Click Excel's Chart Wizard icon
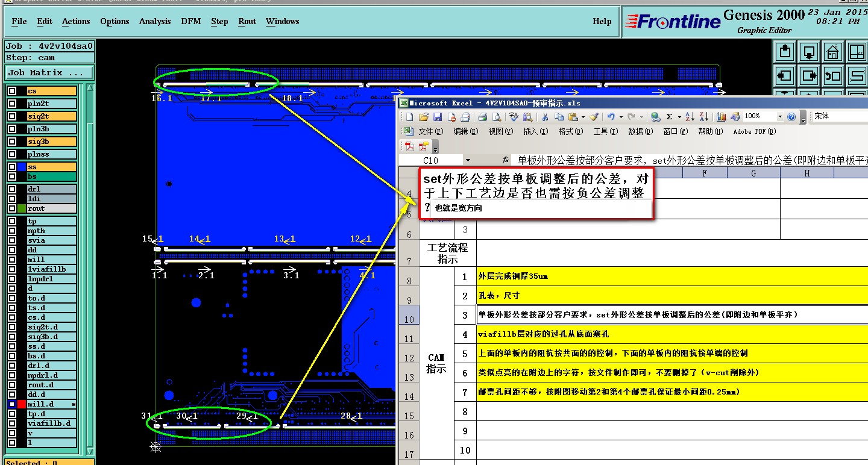This screenshot has width=868, height=465. coord(722,117)
